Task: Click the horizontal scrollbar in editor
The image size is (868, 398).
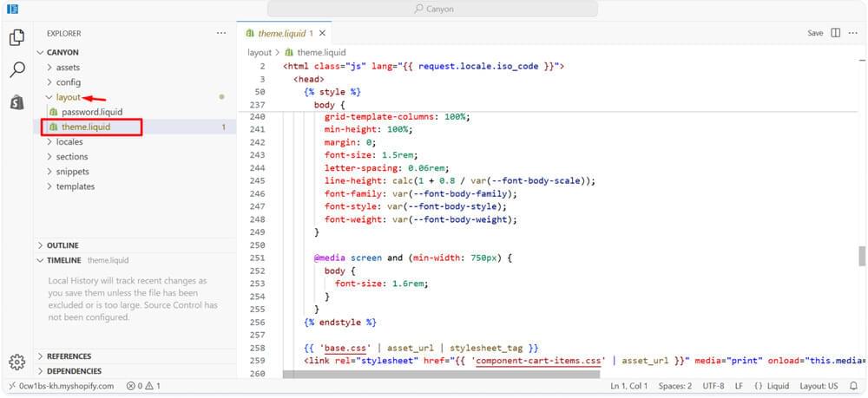Action: tap(441, 375)
